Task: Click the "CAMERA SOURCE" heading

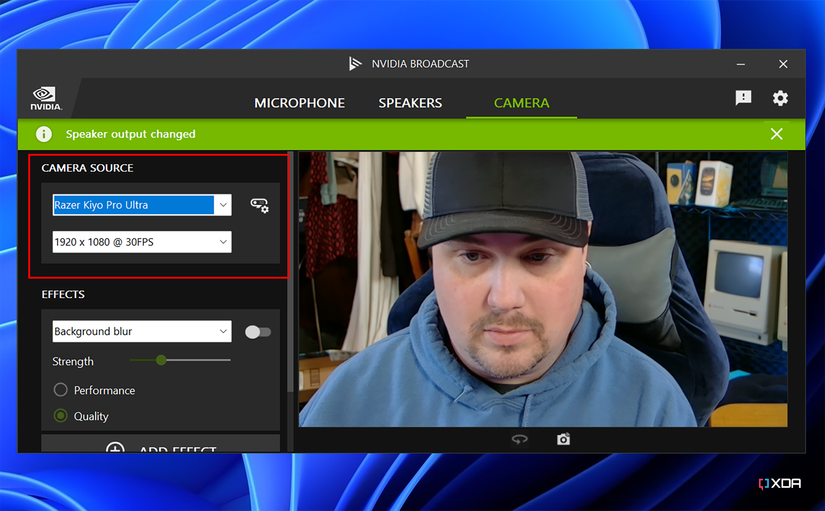Action: tap(87, 168)
